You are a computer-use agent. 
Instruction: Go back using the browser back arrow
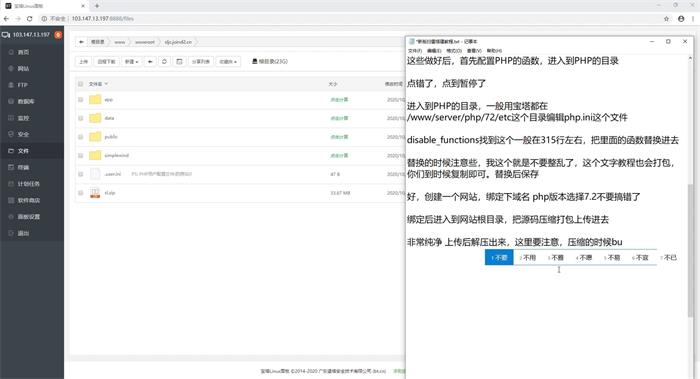[x=6, y=19]
